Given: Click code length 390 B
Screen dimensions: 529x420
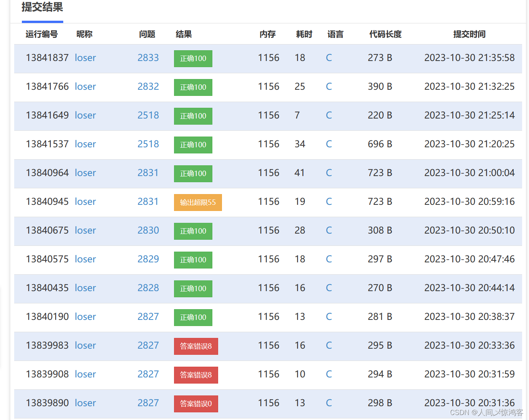Looking at the screenshot, I should coord(380,87).
